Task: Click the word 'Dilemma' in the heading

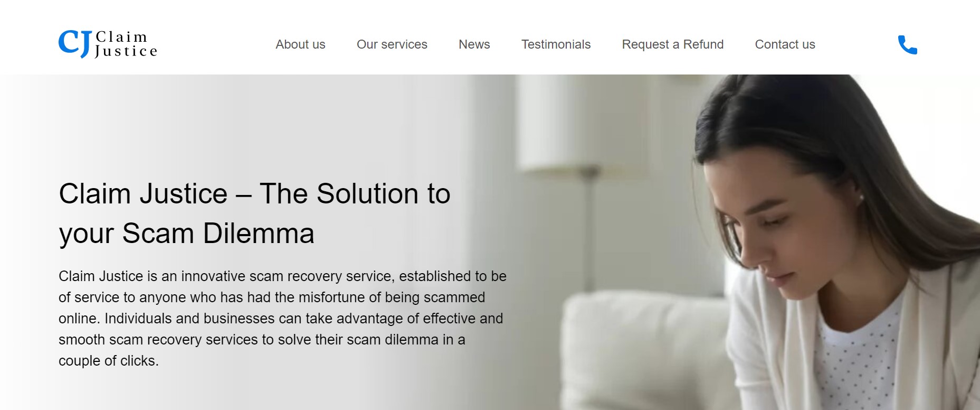Action: click(259, 233)
